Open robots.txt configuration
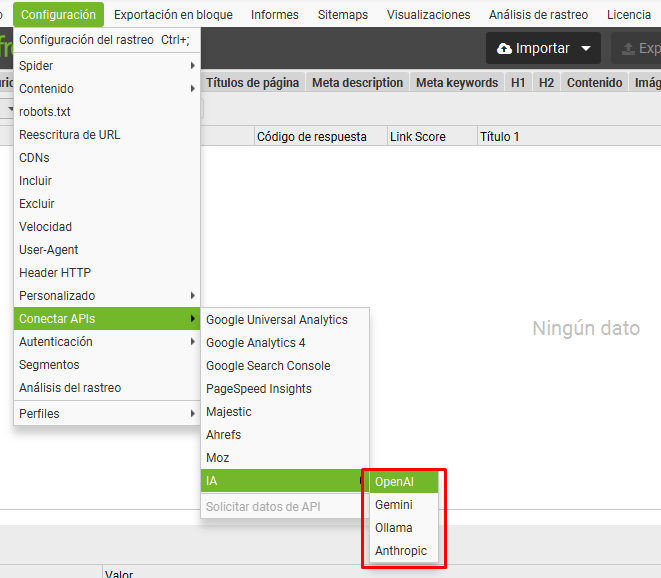This screenshot has width=661, height=578. (45, 112)
